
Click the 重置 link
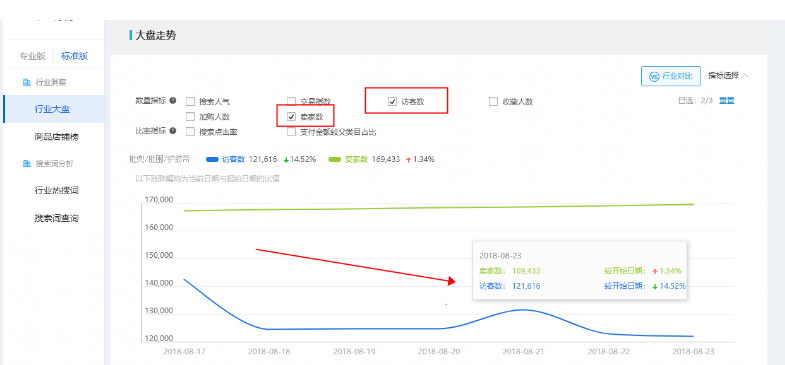[727, 100]
